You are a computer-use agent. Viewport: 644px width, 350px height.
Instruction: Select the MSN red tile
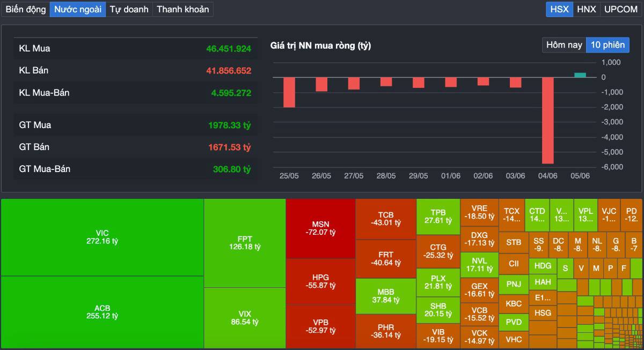pos(320,228)
